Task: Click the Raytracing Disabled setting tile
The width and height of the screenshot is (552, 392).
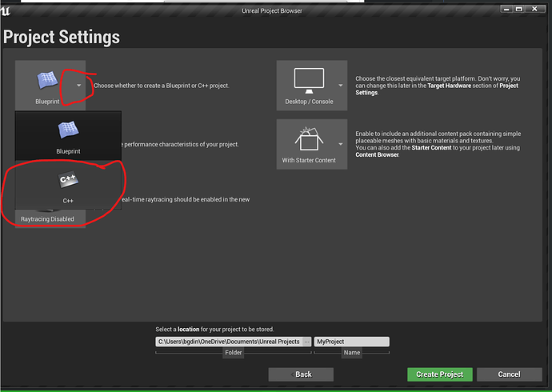Action: point(50,218)
